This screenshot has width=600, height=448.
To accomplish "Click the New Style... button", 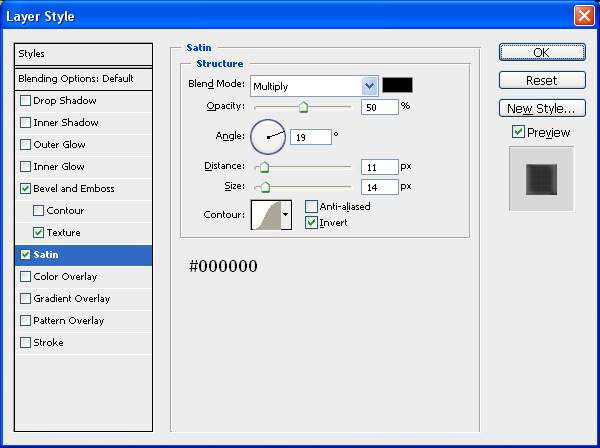I will (x=542, y=109).
